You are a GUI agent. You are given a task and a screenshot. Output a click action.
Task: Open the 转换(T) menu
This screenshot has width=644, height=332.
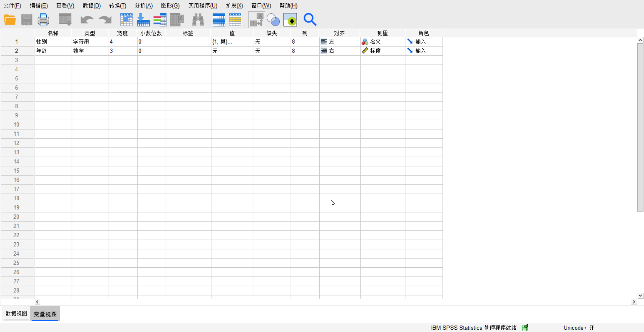[118, 6]
